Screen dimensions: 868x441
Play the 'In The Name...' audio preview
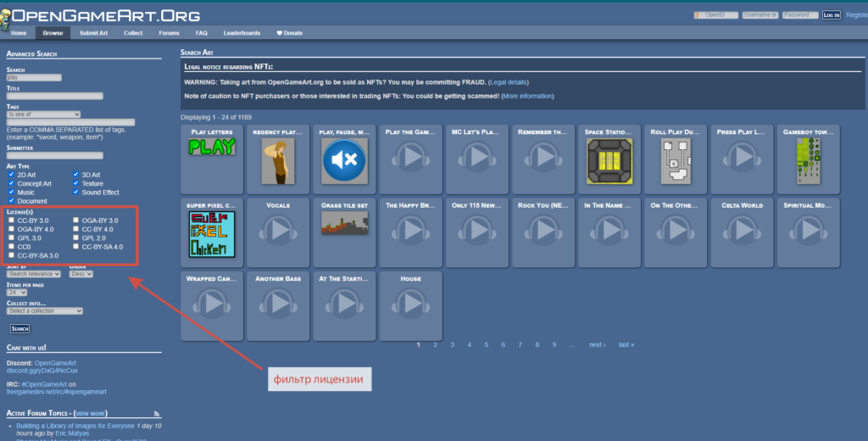click(x=609, y=230)
